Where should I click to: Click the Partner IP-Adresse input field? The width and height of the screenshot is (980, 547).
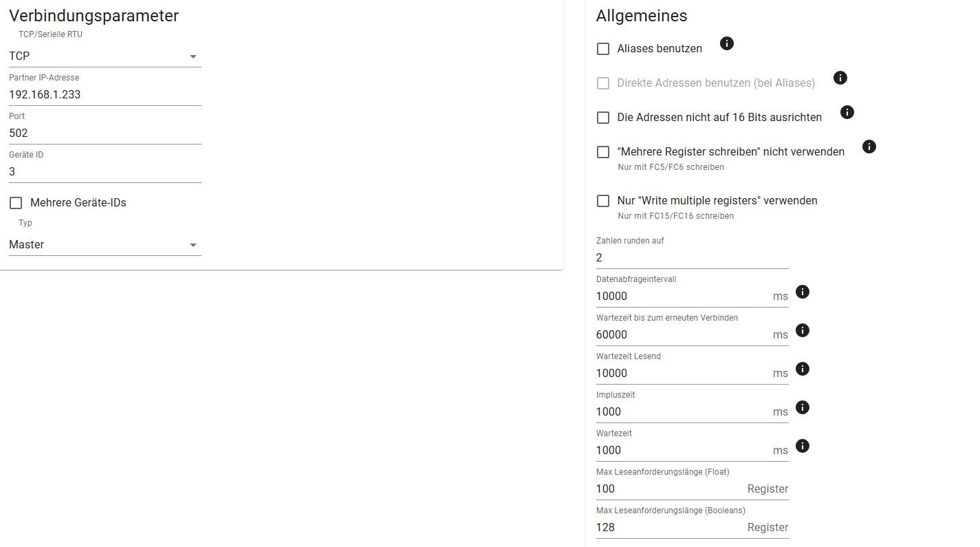(105, 95)
